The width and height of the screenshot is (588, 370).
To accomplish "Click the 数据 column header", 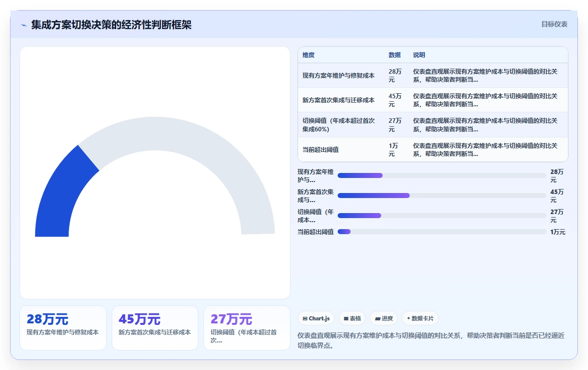I will click(395, 55).
